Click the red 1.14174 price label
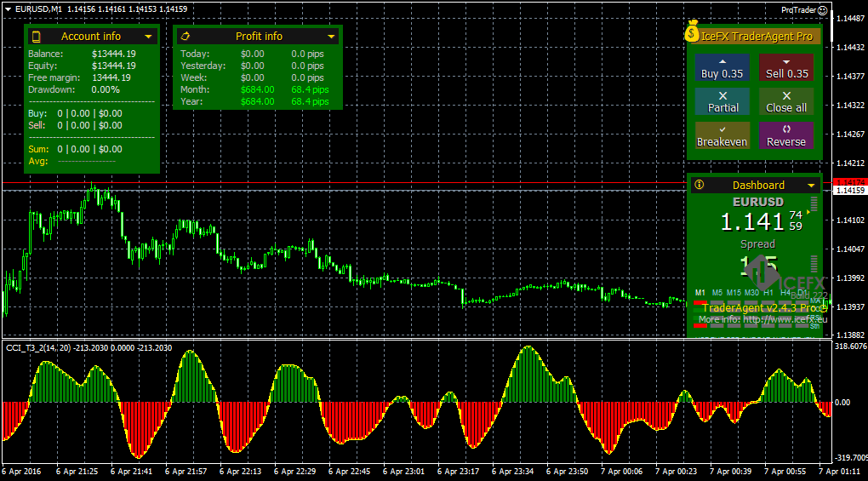Screen dimensions: 868x481 850,182
